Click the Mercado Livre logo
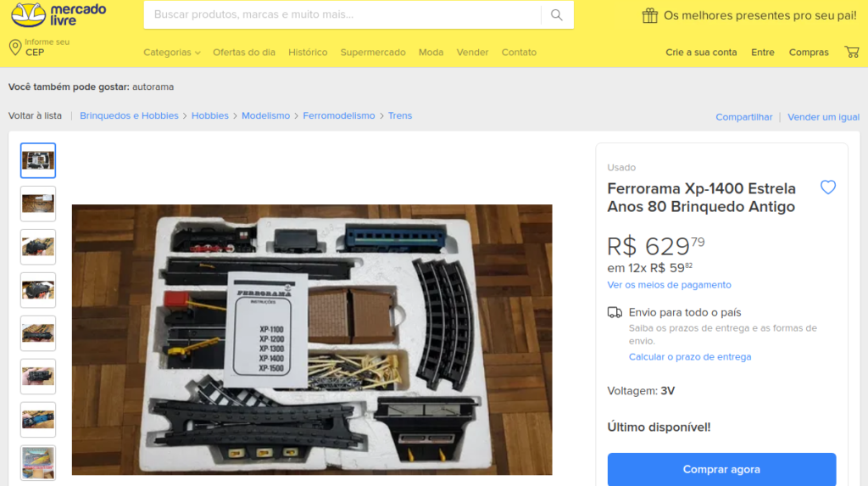 coord(58,15)
